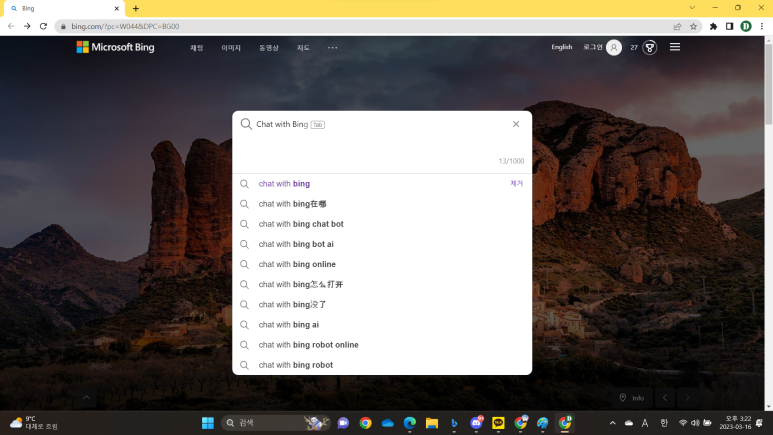Open the weather widget on taskbar
773x435 pixels.
34,423
